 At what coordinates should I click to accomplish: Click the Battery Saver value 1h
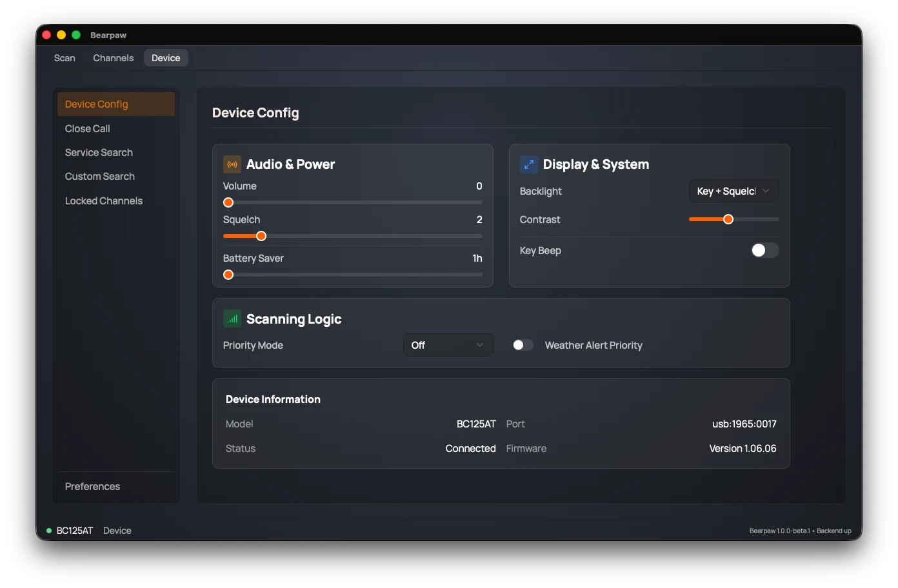tap(477, 258)
